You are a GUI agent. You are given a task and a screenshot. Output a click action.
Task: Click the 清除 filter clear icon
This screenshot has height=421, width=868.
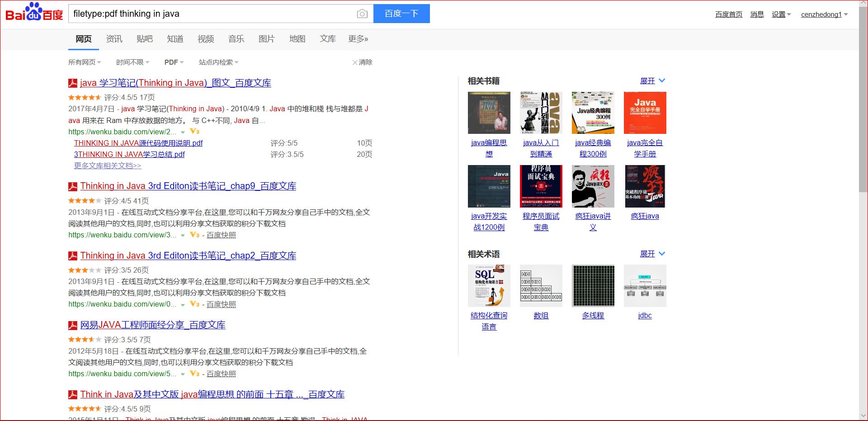tap(355, 62)
